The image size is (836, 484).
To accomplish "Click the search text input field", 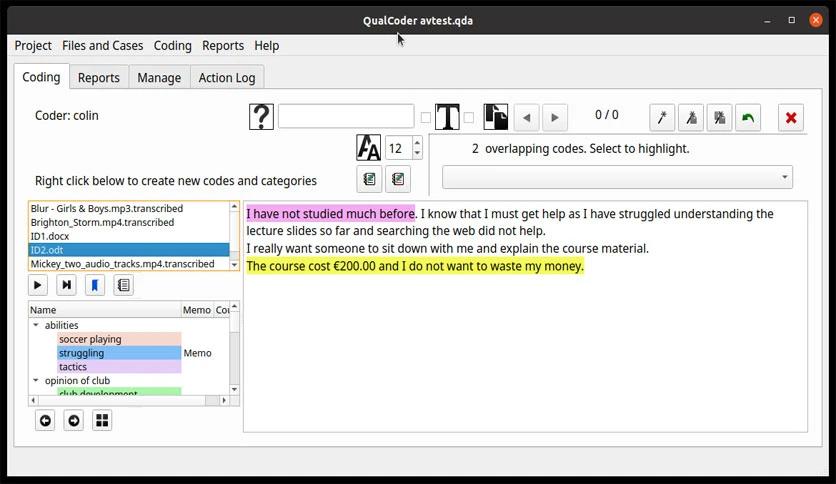I will [346, 116].
